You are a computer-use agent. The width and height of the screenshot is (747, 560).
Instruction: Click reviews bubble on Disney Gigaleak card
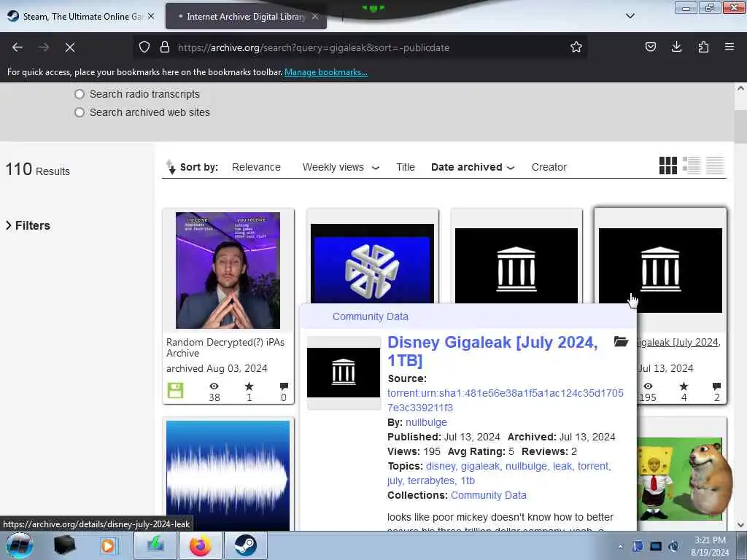(716, 386)
